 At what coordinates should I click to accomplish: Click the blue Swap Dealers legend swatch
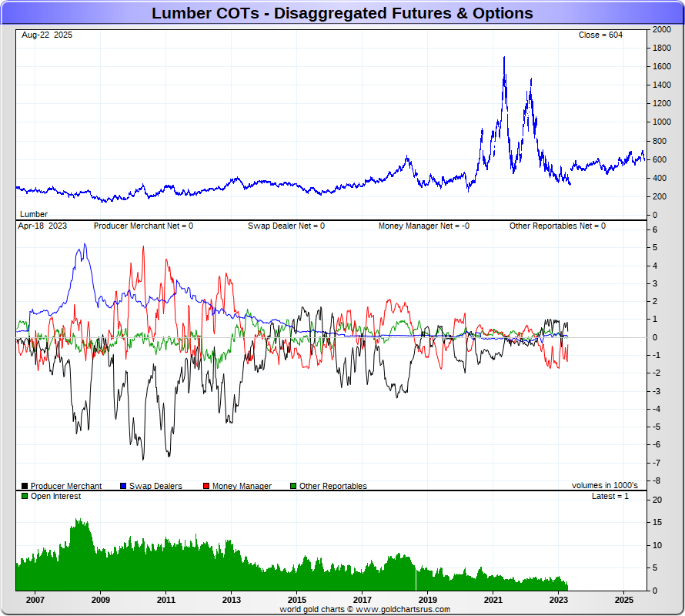point(123,486)
